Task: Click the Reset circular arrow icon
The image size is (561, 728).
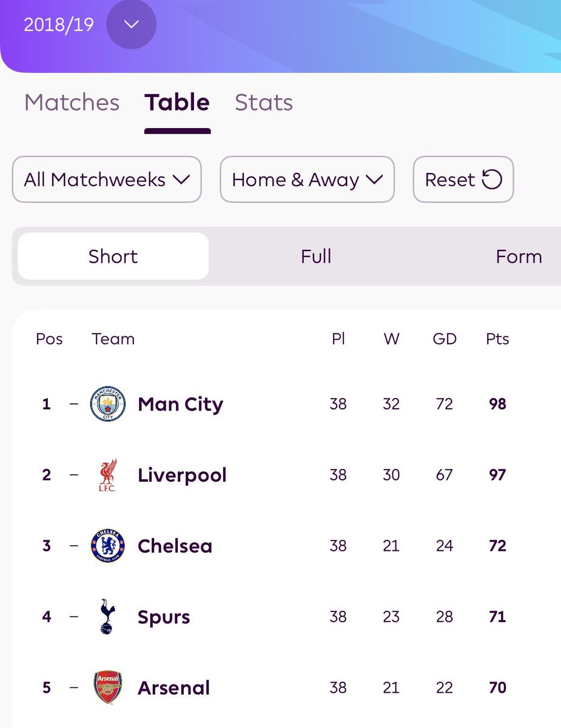Action: [492, 180]
